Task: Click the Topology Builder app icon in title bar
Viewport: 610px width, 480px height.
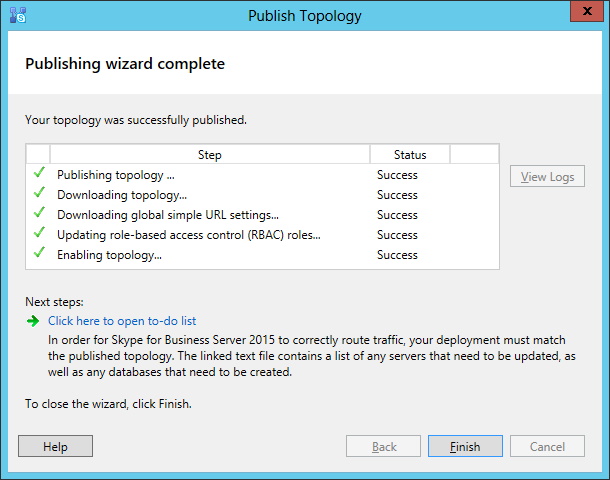Action: (x=18, y=15)
